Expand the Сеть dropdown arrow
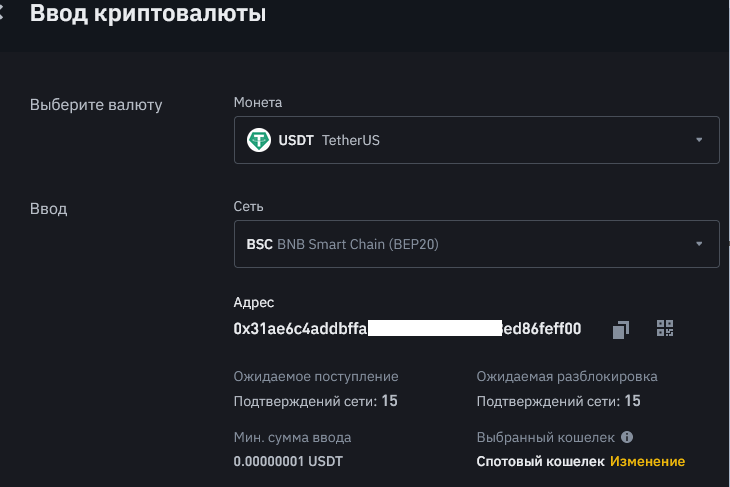This screenshot has height=487, width=730. click(x=699, y=244)
